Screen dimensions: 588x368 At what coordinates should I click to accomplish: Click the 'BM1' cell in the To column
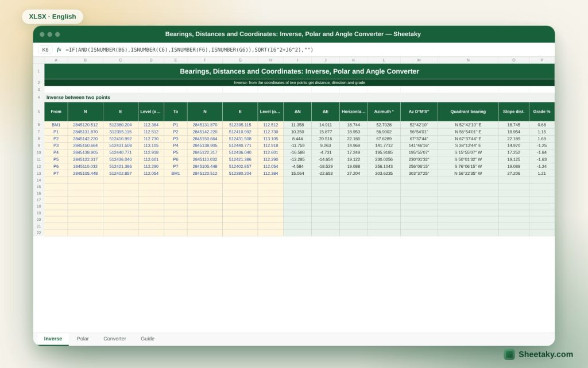point(176,174)
